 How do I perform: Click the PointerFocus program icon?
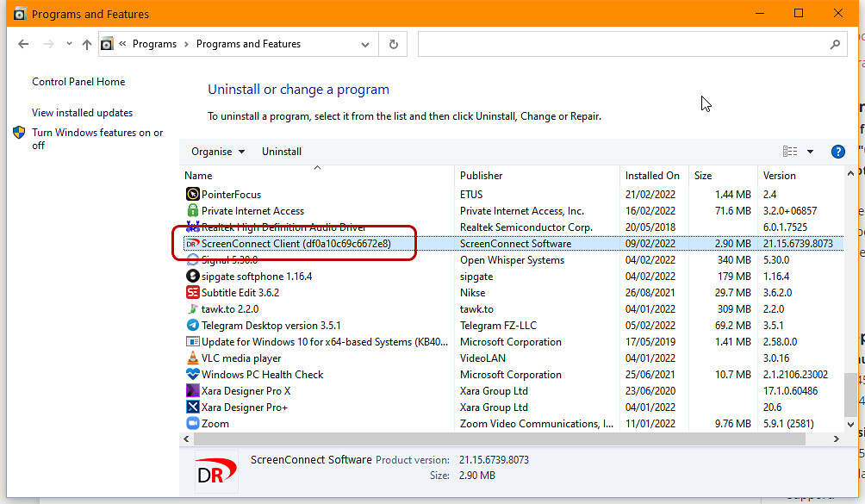tap(192, 194)
